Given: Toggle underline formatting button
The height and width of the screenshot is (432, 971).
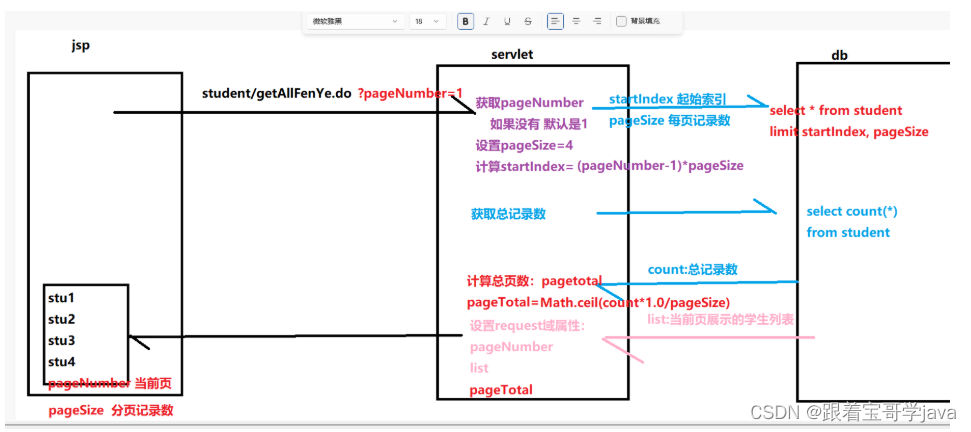Looking at the screenshot, I should pyautogui.click(x=507, y=21).
